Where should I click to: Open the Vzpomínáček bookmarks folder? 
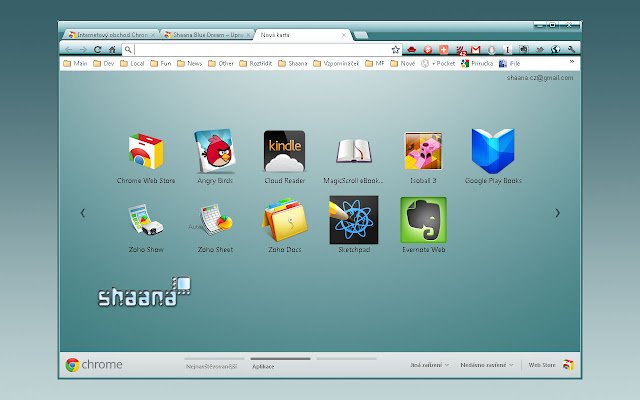point(336,63)
